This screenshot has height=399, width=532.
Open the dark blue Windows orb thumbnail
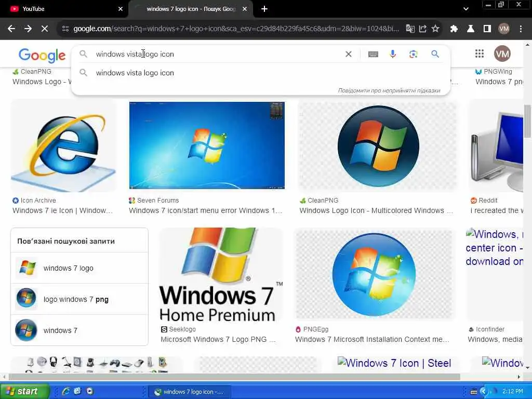coord(378,146)
